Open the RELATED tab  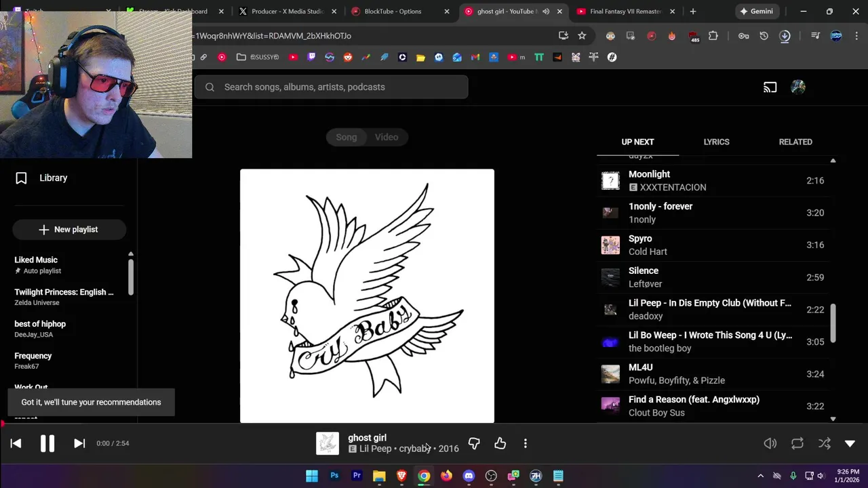(795, 142)
